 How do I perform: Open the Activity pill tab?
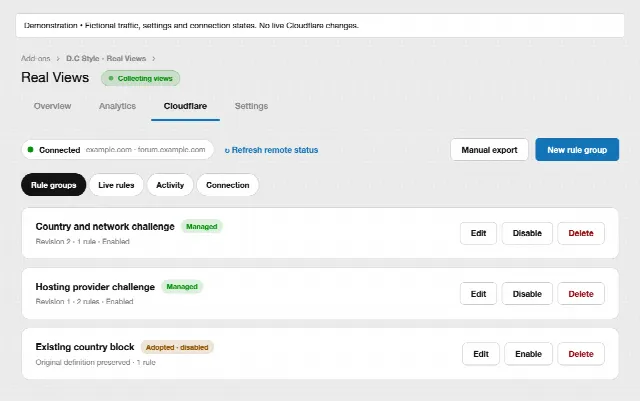coord(170,185)
